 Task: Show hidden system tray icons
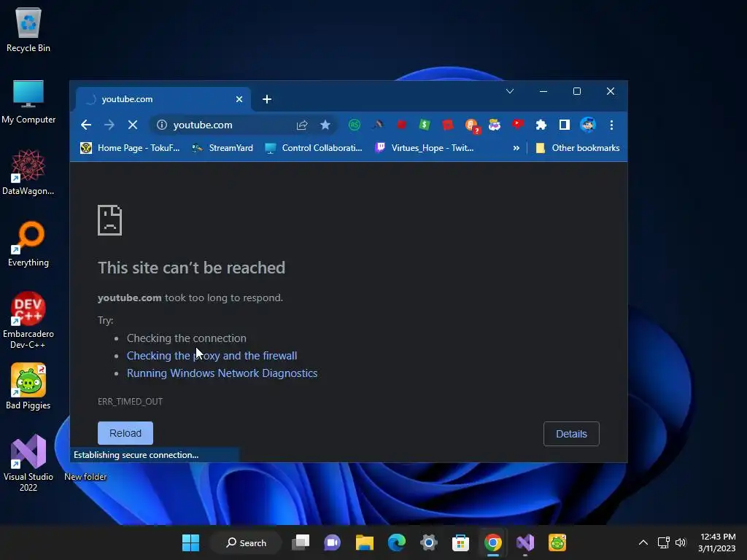(643, 542)
